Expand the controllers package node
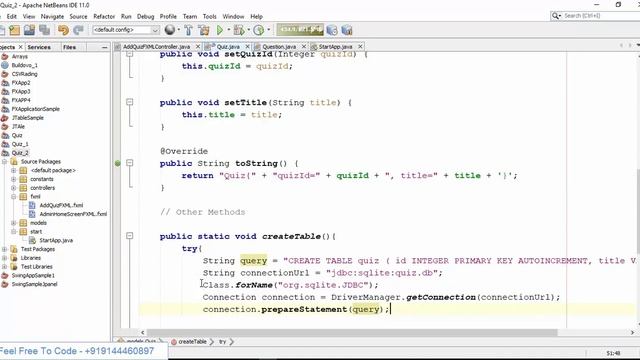The width and height of the screenshot is (640, 360). [x=13, y=188]
